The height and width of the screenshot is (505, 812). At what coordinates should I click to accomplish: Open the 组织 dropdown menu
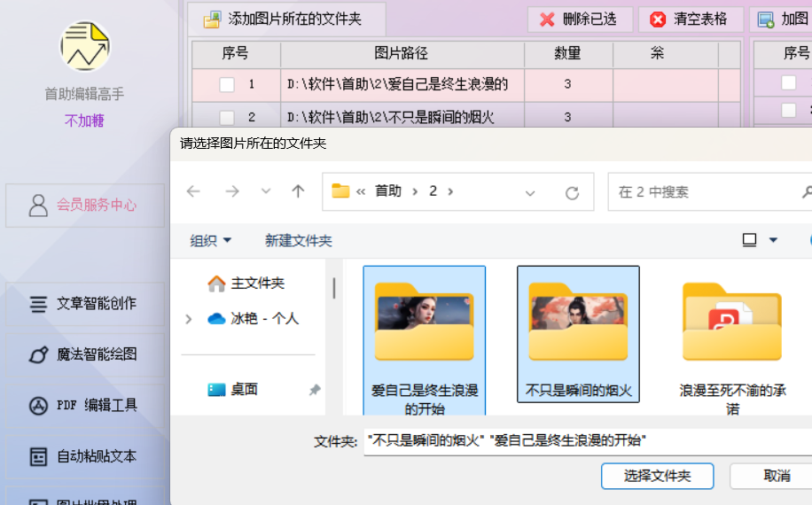click(x=211, y=240)
